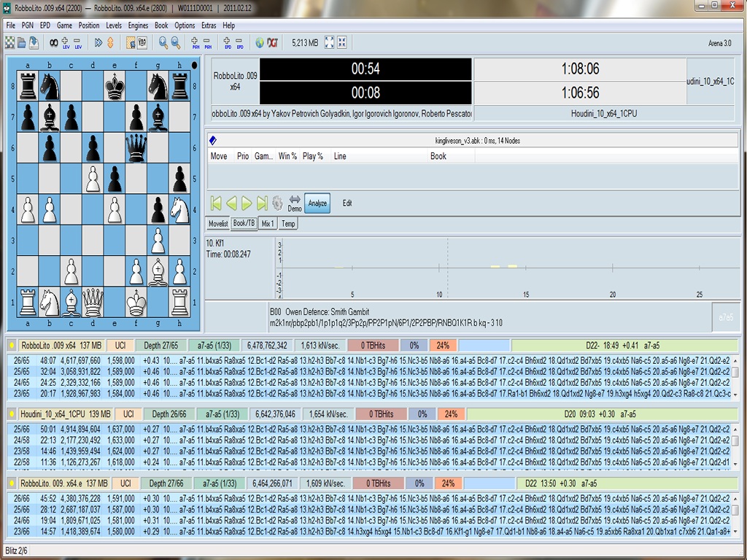747x560 pixels.
Task: Click the blue diamond book icon
Action: point(213,140)
